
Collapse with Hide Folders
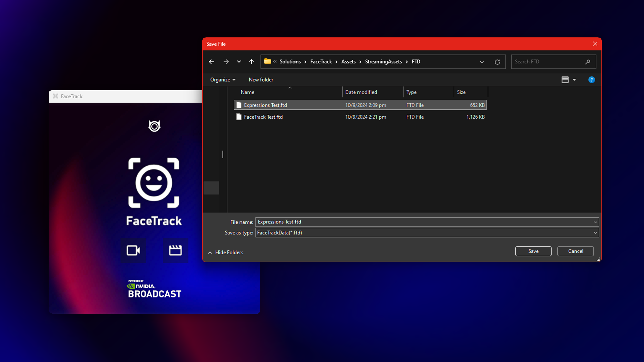coord(225,252)
